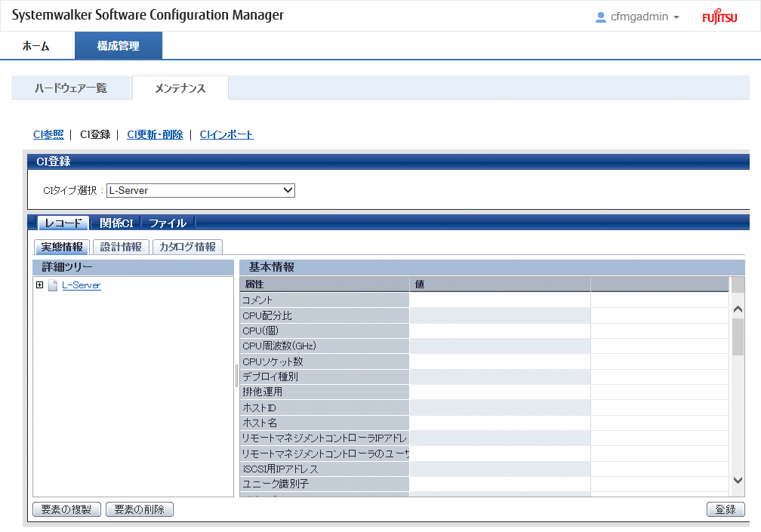Click the デプロイ種別 value cell
The width and height of the screenshot is (761, 532).
[500, 377]
